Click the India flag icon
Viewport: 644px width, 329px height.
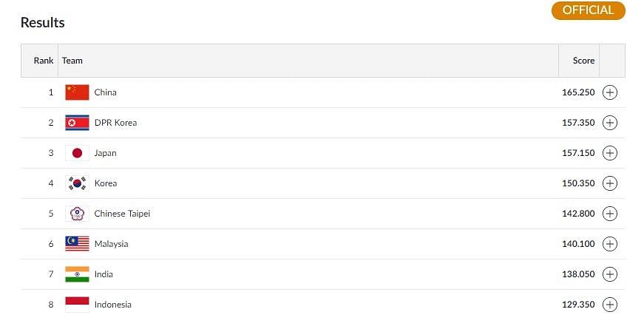(x=77, y=274)
